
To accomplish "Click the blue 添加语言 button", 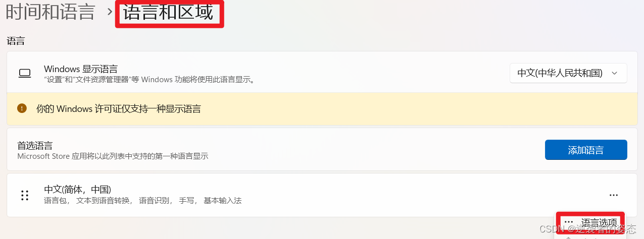I will click(586, 150).
